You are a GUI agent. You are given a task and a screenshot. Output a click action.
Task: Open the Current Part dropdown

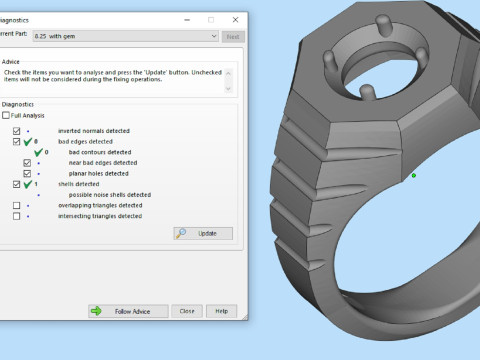click(126, 36)
